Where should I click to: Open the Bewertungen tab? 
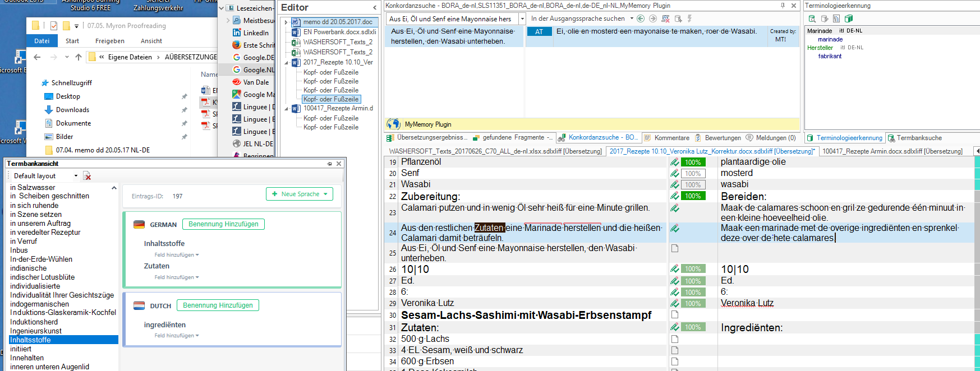[718, 138]
